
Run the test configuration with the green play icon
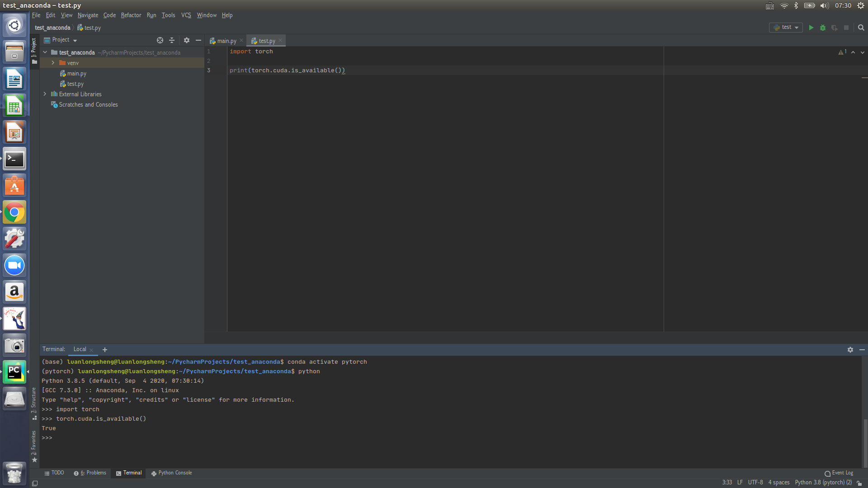pyautogui.click(x=811, y=28)
